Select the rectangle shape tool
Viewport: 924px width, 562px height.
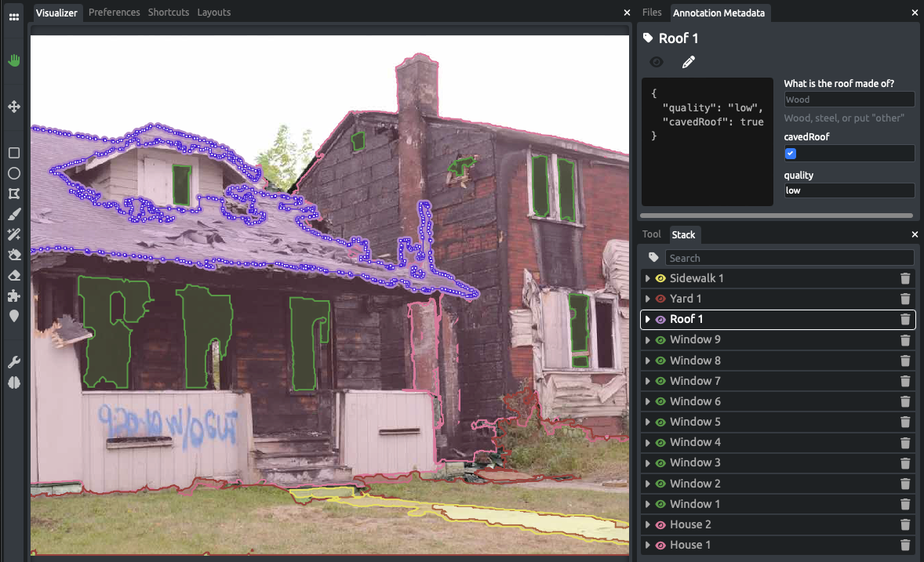13,153
